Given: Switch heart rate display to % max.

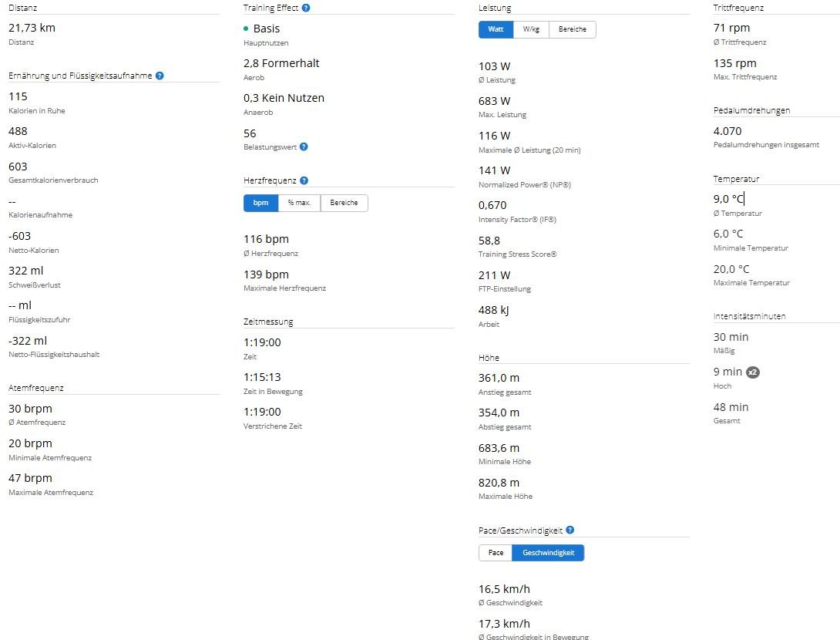Looking at the screenshot, I should click(x=299, y=203).
